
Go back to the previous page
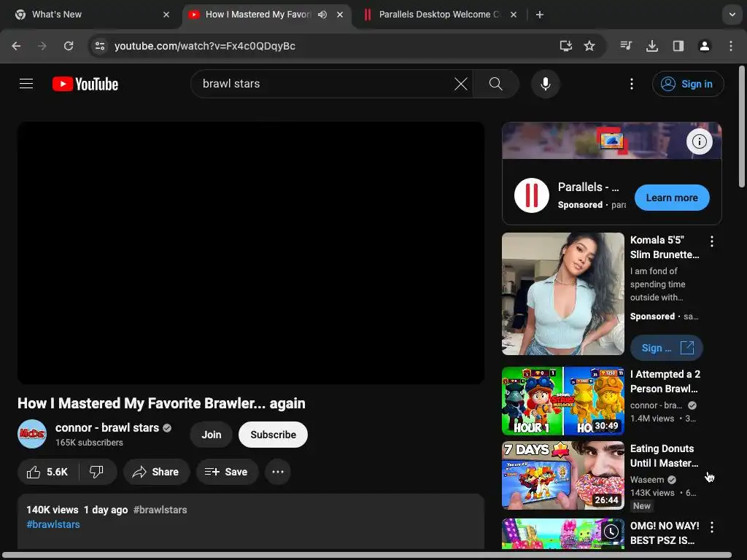pos(16,46)
